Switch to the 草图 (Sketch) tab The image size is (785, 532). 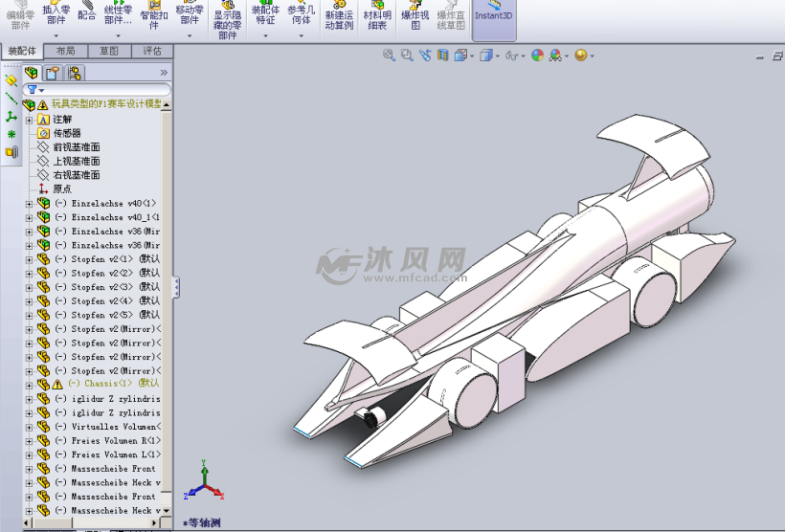(x=109, y=51)
